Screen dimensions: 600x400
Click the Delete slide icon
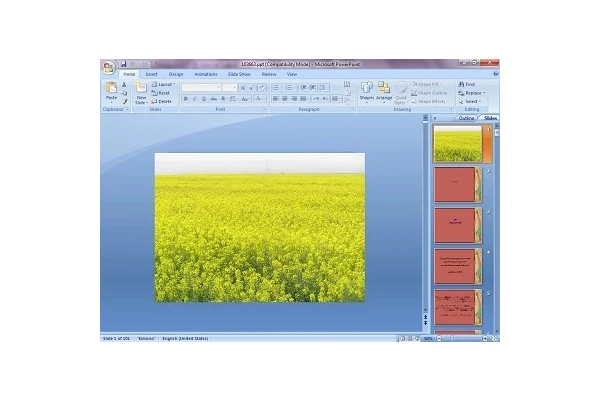click(163, 101)
